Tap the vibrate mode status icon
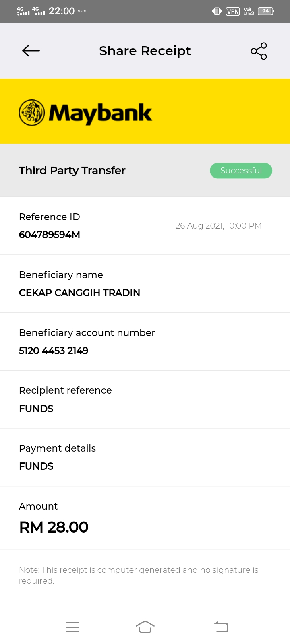Viewport: 290px width, 644px height. [217, 11]
